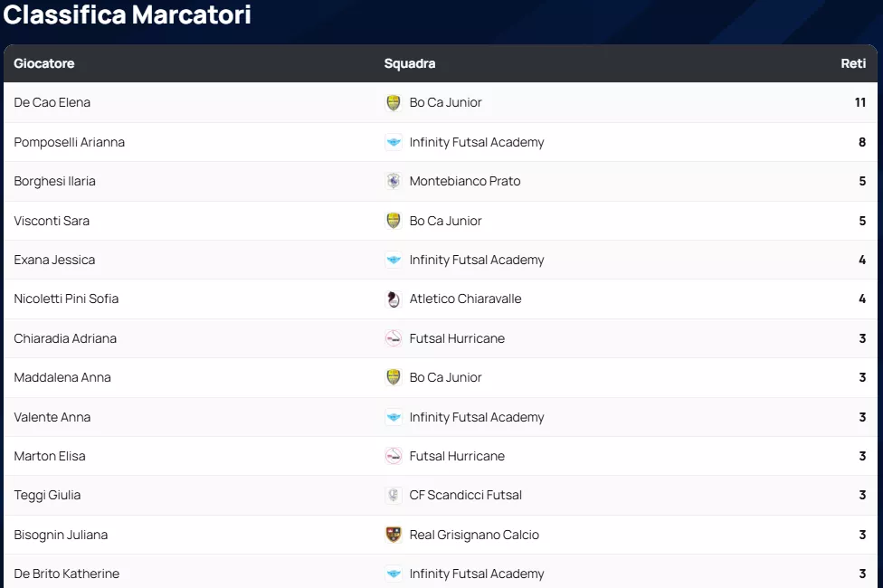Click the Squadra column header
This screenshot has width=883, height=588.
(410, 63)
